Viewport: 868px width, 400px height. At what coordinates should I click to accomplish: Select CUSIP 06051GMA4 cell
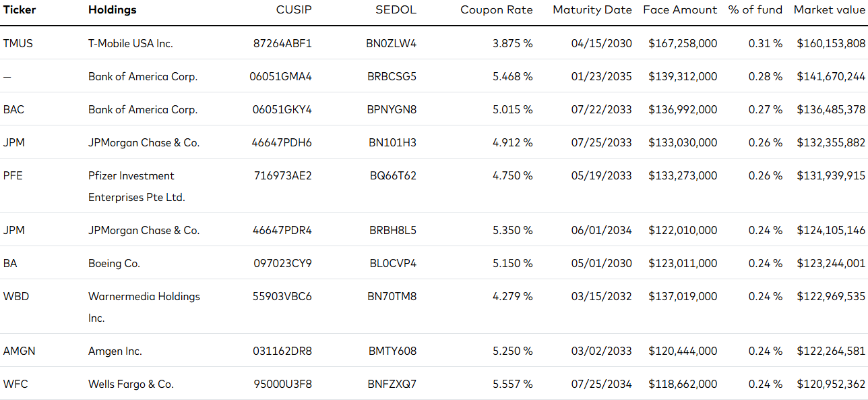pos(281,76)
